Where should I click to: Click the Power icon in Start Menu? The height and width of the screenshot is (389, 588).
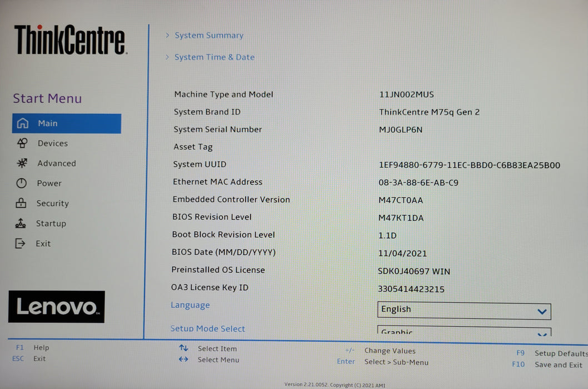coord(21,183)
